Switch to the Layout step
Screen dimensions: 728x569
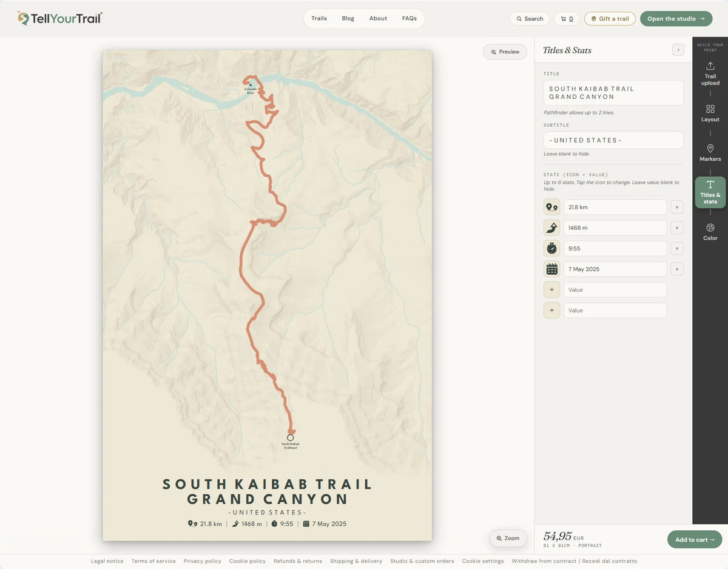pos(710,113)
